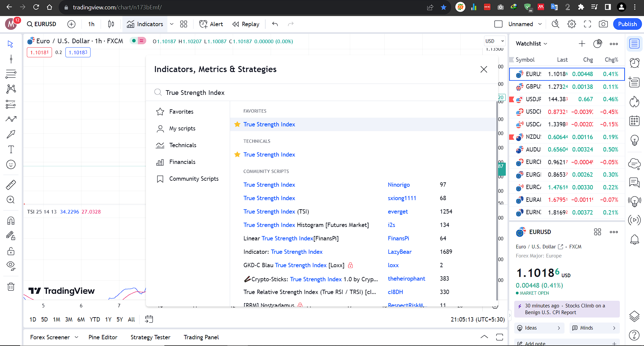The image size is (644, 346).
Task: Open quick search icon
Action: point(555,24)
